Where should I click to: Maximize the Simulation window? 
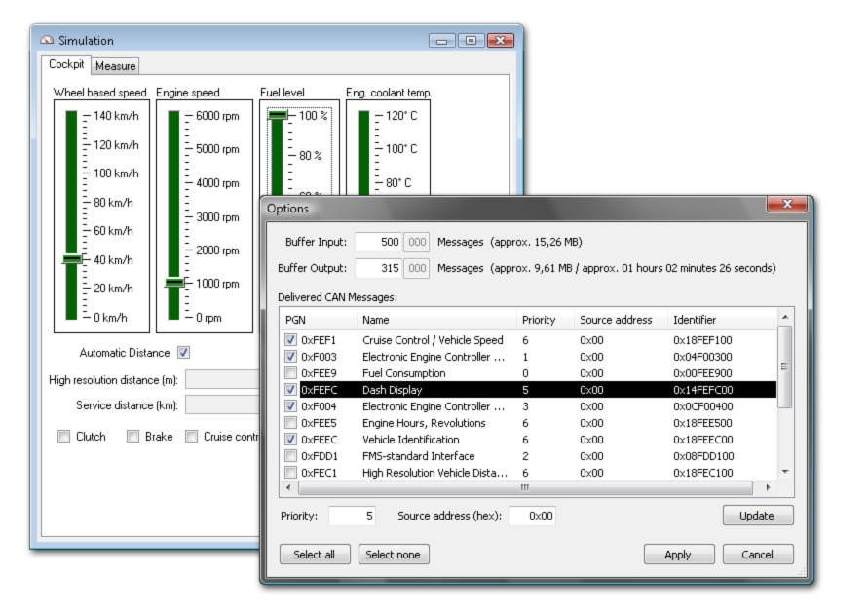tap(470, 41)
